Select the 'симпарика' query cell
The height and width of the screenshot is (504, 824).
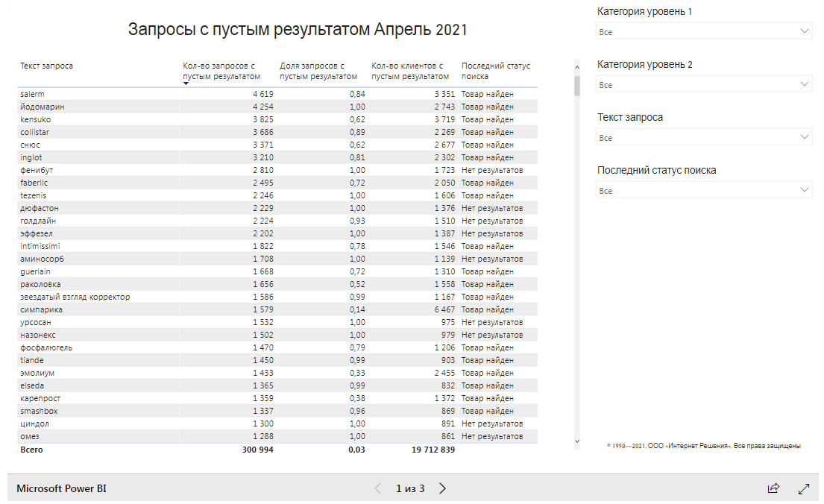tap(42, 309)
